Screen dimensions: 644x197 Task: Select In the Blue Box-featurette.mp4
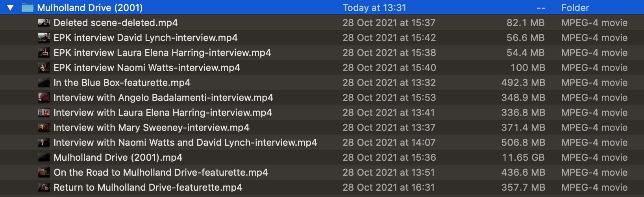pos(122,82)
